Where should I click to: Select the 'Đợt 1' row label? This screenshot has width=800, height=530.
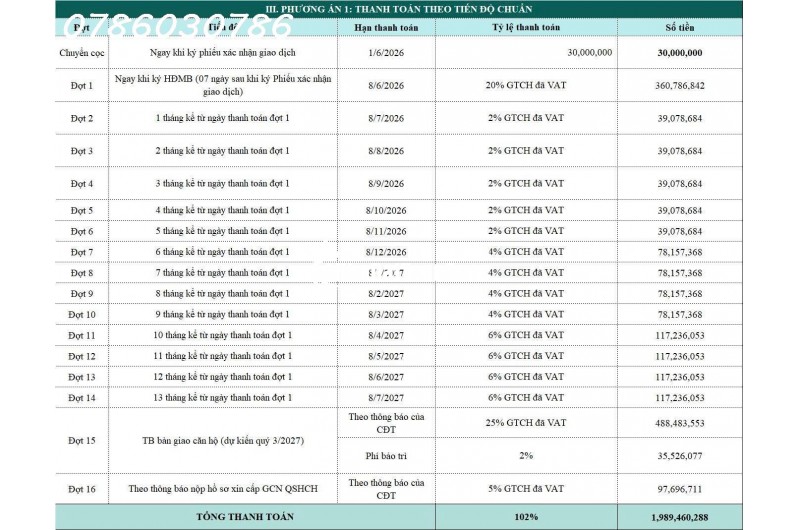click(82, 85)
